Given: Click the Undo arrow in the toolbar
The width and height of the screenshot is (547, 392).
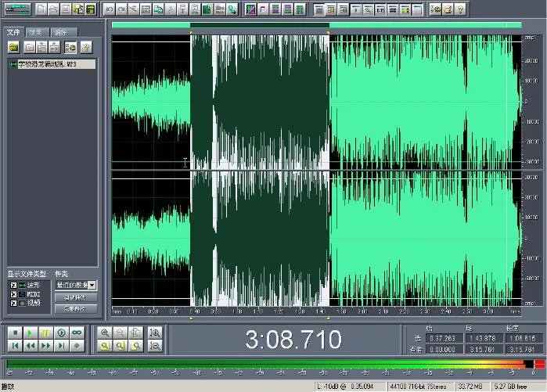Looking at the screenshot, I should 110,9.
